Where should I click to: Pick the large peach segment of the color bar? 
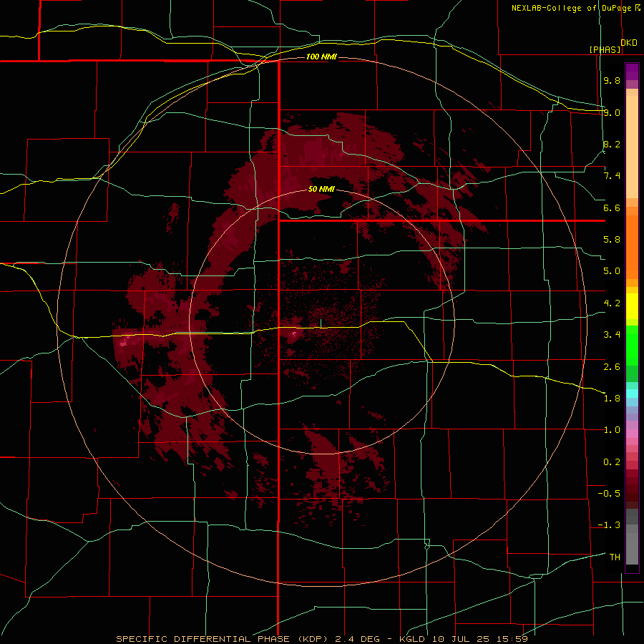(632, 147)
